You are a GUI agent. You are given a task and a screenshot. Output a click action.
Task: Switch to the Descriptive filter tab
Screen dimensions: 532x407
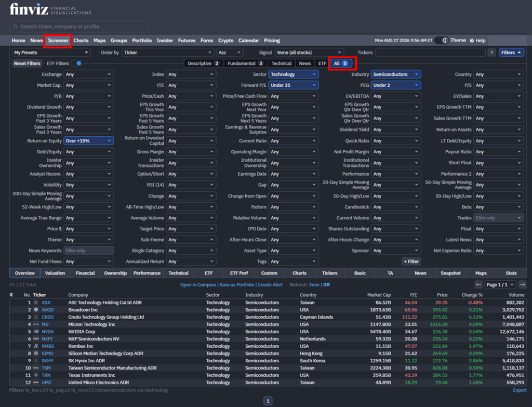coord(204,63)
